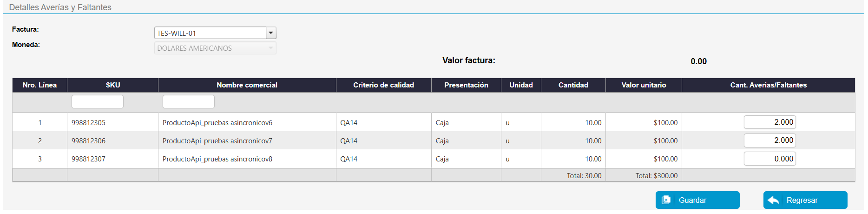Sort by Valor unitario column header

coord(644,85)
